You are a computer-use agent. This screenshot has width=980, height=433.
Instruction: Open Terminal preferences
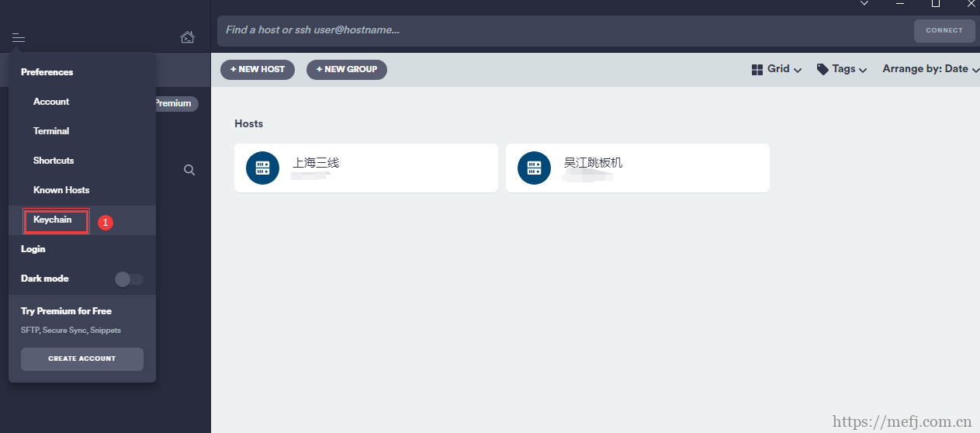[51, 131]
